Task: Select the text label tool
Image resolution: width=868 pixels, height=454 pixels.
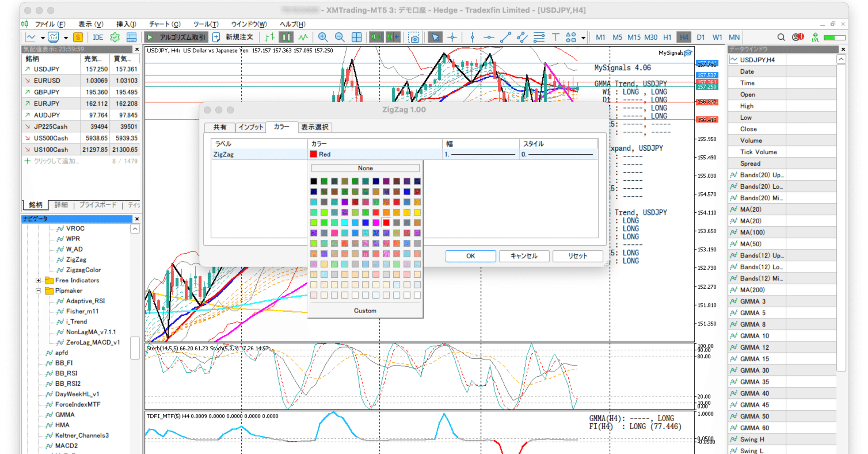Action: click(x=556, y=37)
